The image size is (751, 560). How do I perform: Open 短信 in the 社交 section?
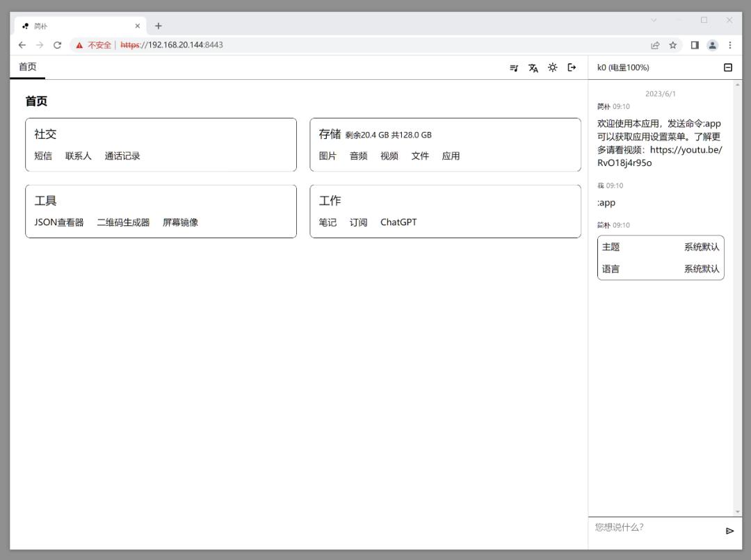[x=43, y=156]
